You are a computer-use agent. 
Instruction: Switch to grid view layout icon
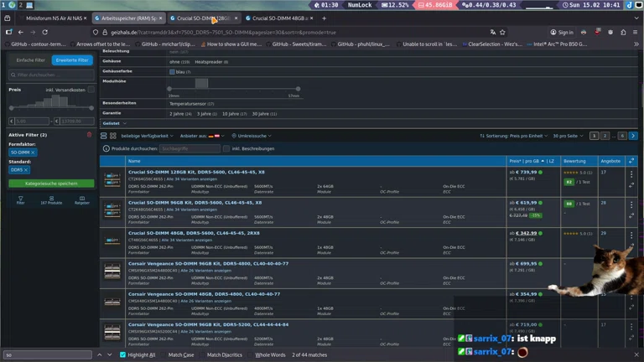click(x=114, y=136)
